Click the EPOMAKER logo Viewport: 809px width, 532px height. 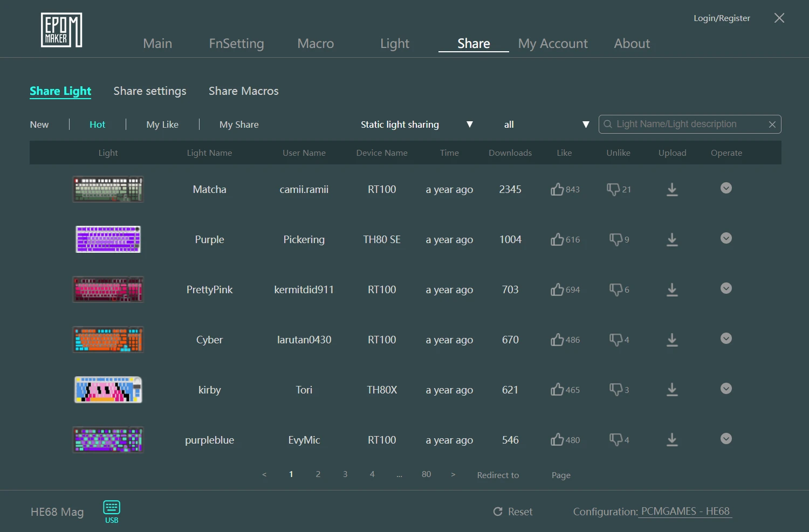click(x=61, y=30)
